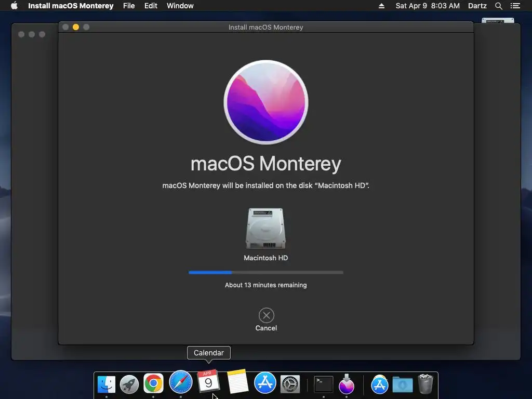Click the macOS Monterey logo image

click(x=266, y=102)
